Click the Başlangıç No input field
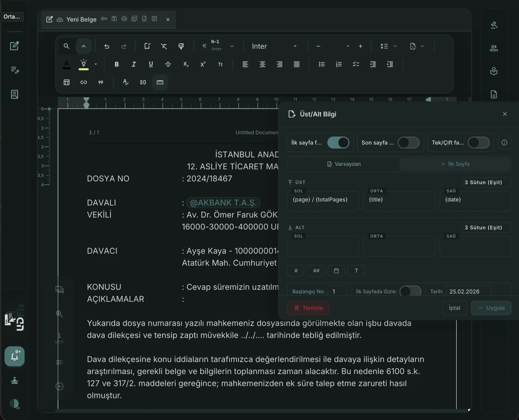Screen dimensions: 519x420 point(338,291)
